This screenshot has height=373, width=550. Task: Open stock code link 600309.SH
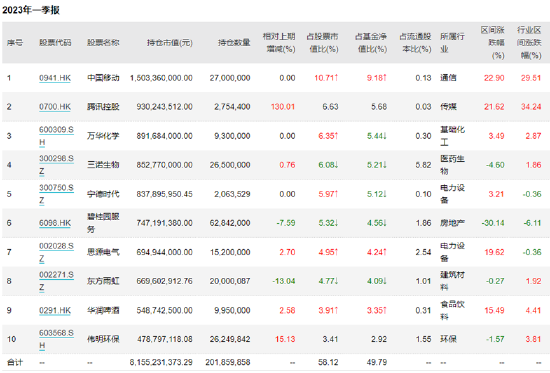[56, 136]
